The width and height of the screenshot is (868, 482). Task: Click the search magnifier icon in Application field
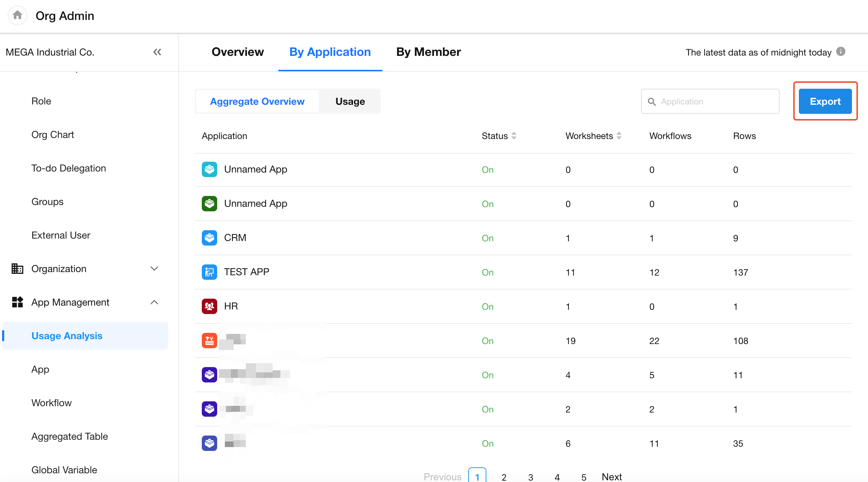pyautogui.click(x=652, y=102)
